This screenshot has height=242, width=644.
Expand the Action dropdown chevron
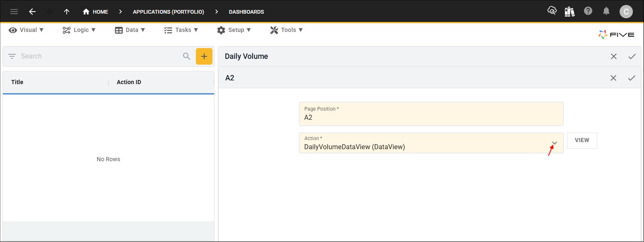click(x=555, y=143)
